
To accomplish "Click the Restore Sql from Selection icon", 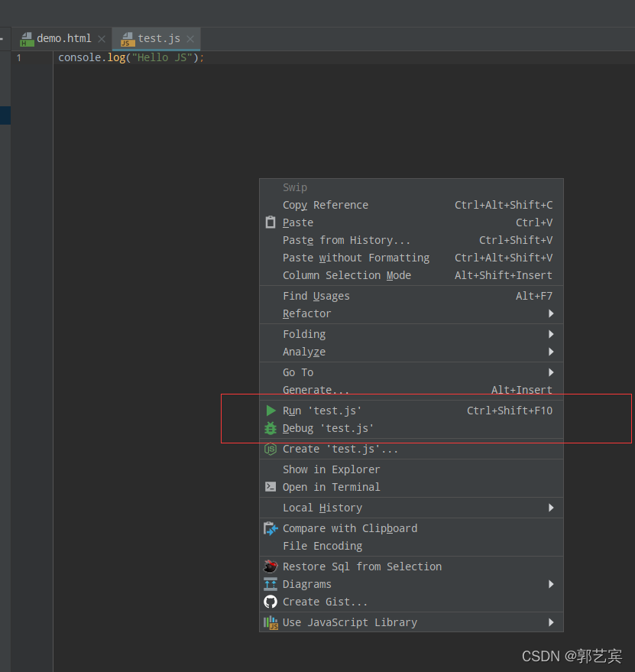I will pos(271,566).
